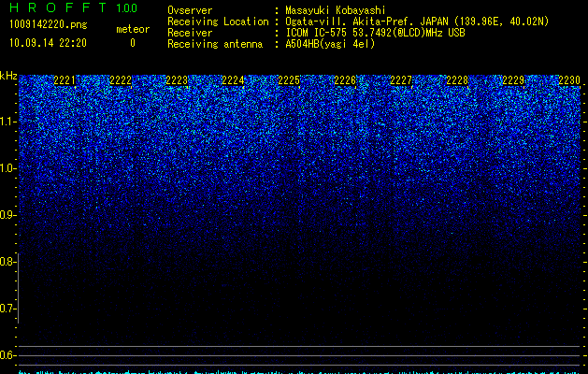588x374 pixels.
Task: Click the Receiving Location value Ogata-vill. Akita-Pref.
Action: coord(351,22)
